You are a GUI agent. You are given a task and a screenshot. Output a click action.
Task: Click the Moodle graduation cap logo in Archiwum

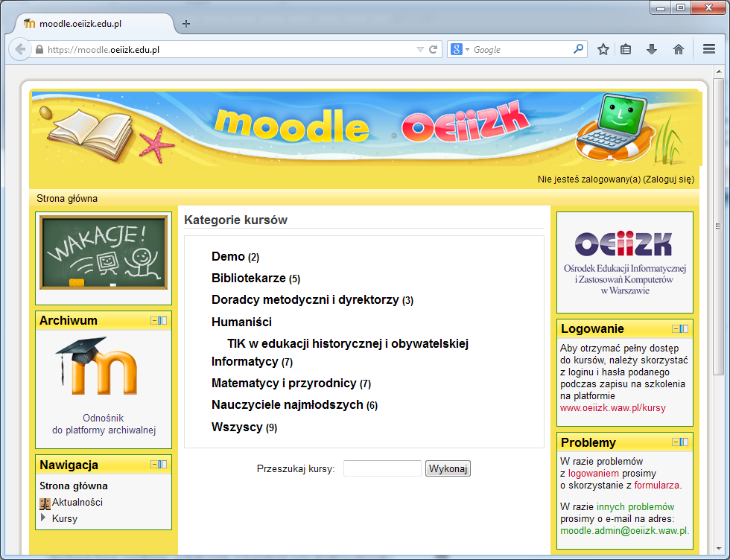(x=97, y=366)
